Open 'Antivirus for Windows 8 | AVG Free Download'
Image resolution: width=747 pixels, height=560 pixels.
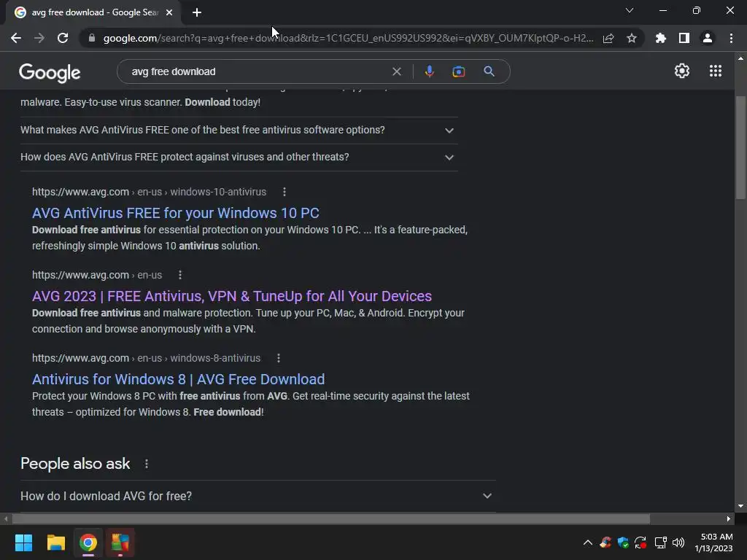(178, 379)
